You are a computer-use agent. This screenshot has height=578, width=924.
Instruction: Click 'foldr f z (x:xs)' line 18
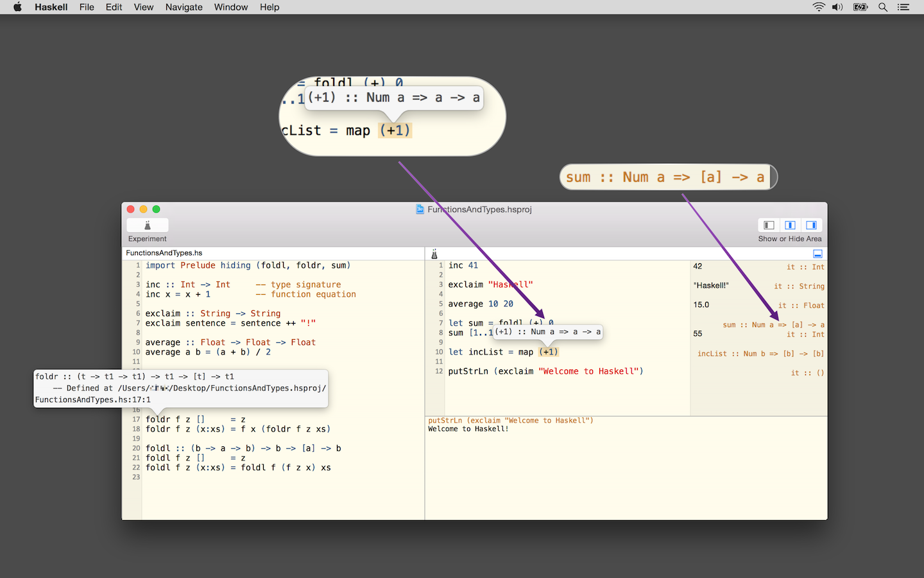(238, 429)
